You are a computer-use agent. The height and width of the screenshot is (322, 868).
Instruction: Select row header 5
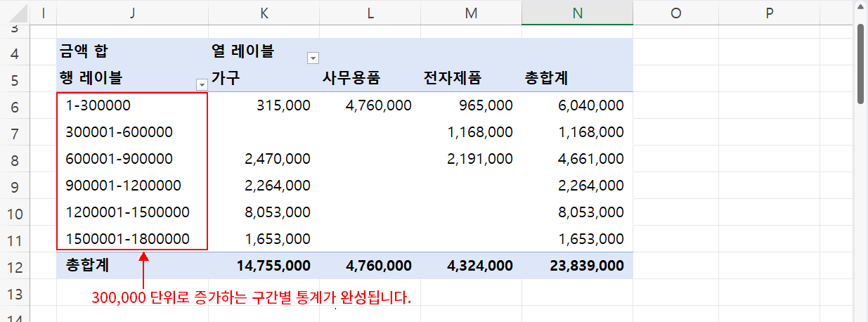click(15, 79)
